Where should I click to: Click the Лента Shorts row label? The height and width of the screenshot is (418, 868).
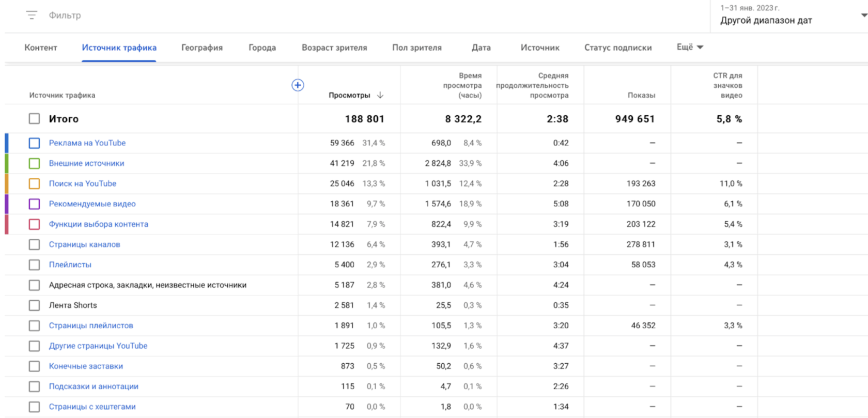(73, 305)
